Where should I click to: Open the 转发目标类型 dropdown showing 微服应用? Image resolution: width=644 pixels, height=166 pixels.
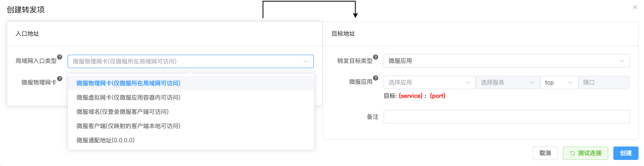pyautogui.click(x=506, y=61)
